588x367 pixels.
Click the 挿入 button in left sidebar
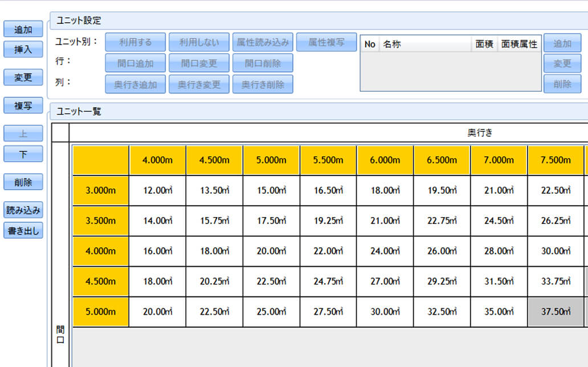(x=23, y=50)
